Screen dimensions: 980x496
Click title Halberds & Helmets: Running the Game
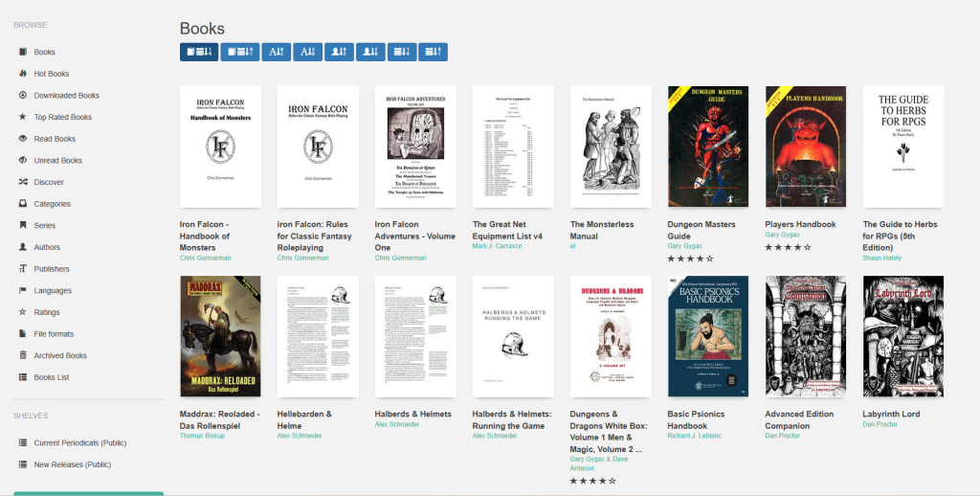[513, 419]
